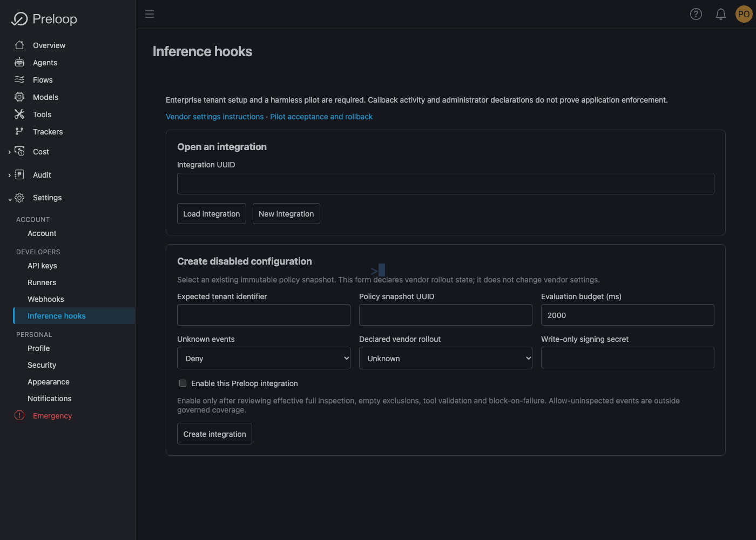Open the Declared vendor rollout dropdown
Screen dimensions: 756x540
(446, 358)
